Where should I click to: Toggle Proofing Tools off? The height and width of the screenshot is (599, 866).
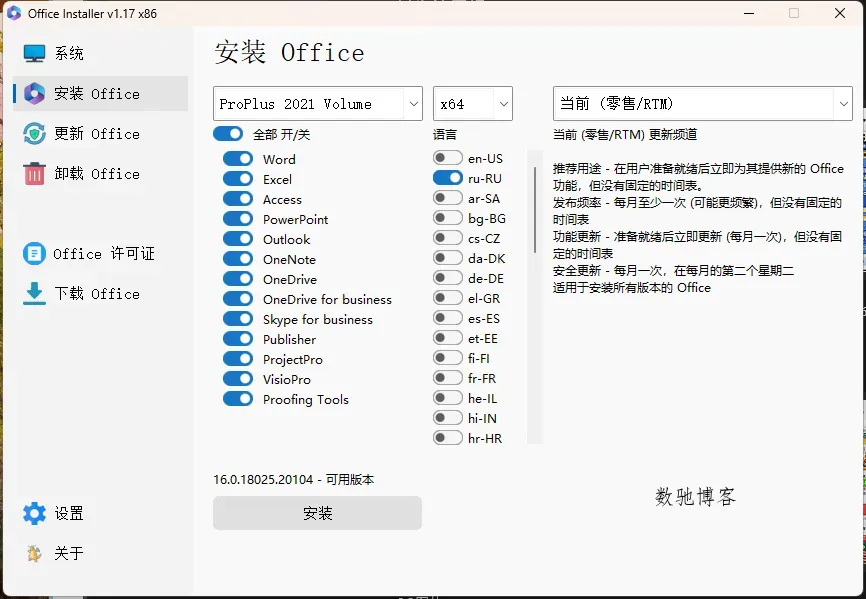(238, 399)
